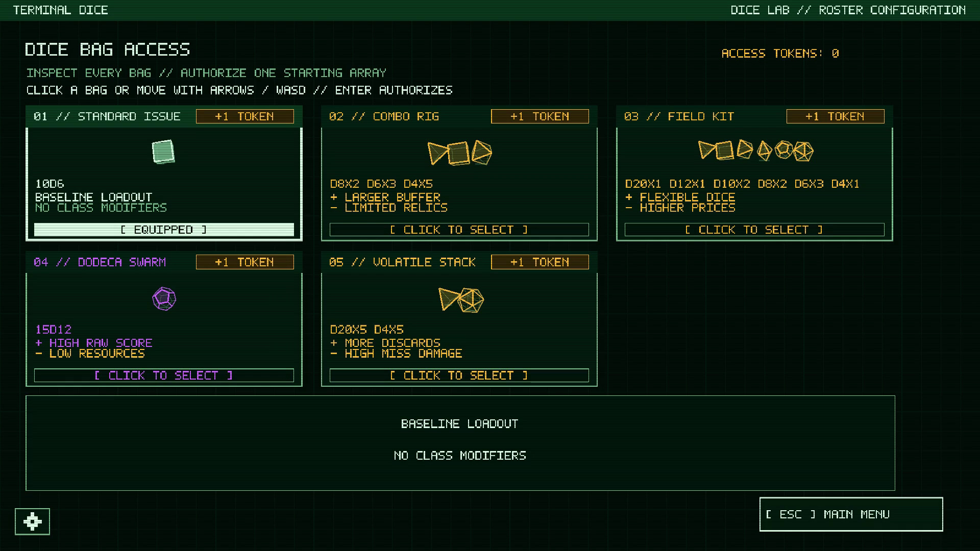Click the Equipped bar on Standard Issue

pyautogui.click(x=164, y=230)
